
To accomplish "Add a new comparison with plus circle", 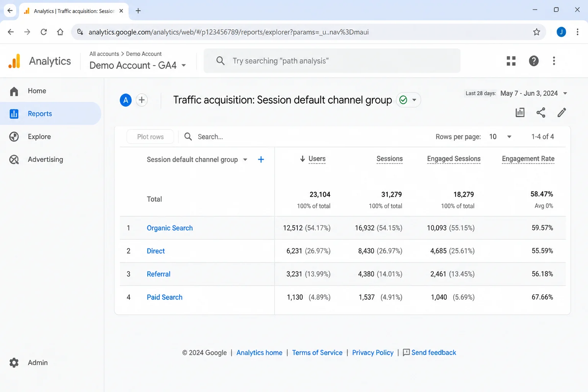I will (142, 100).
